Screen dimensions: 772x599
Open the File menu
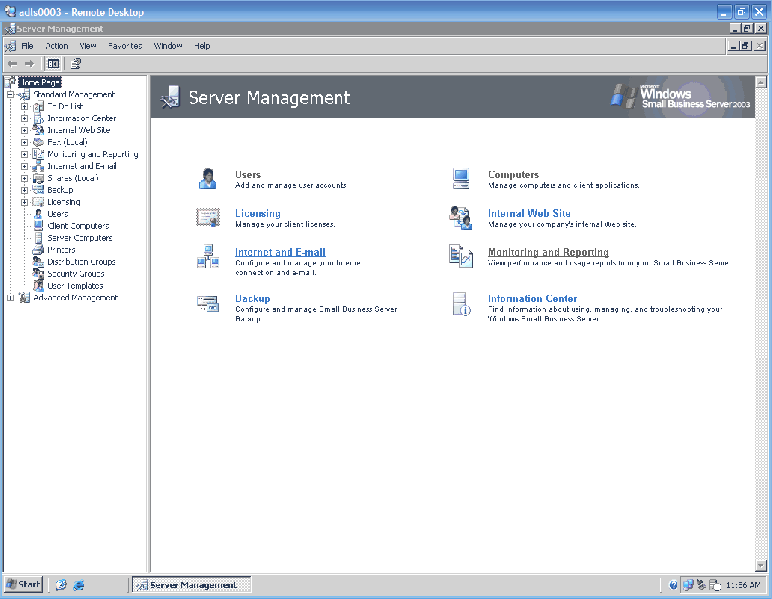click(27, 46)
